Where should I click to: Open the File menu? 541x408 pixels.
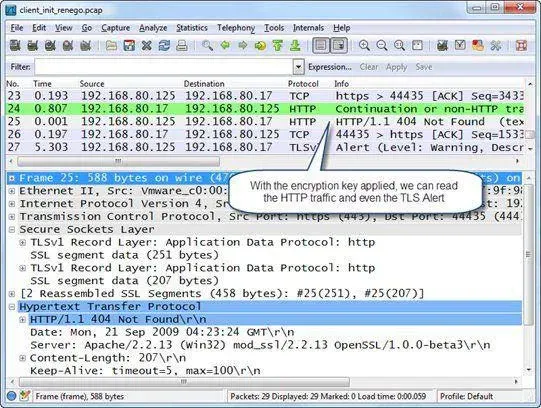point(17,28)
